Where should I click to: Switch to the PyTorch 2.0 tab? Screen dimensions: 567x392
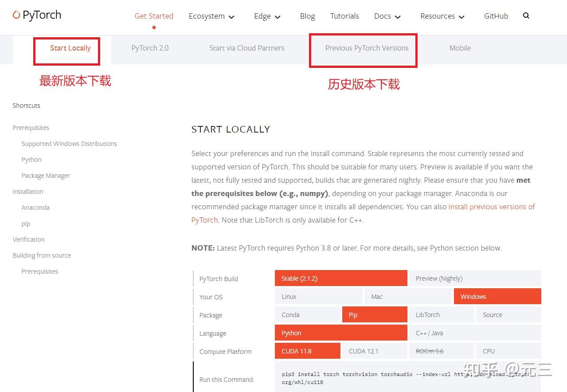point(150,48)
